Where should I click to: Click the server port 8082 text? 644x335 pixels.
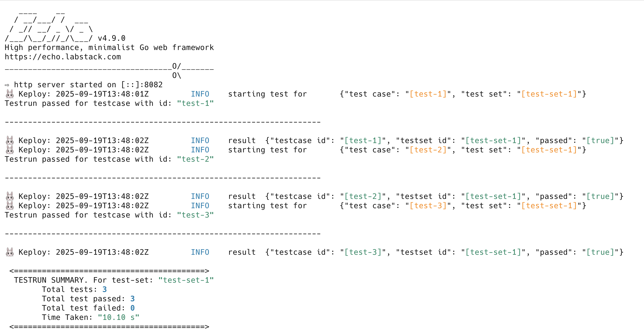click(153, 85)
